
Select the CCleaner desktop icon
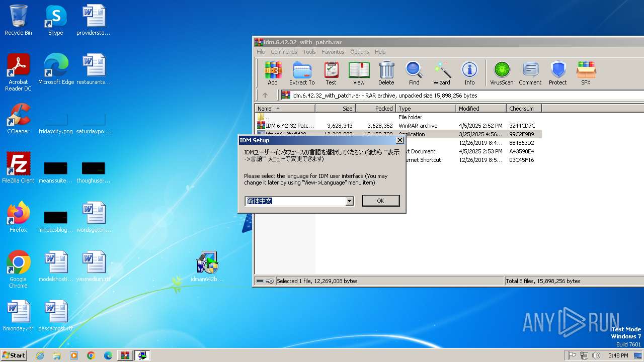click(x=18, y=118)
